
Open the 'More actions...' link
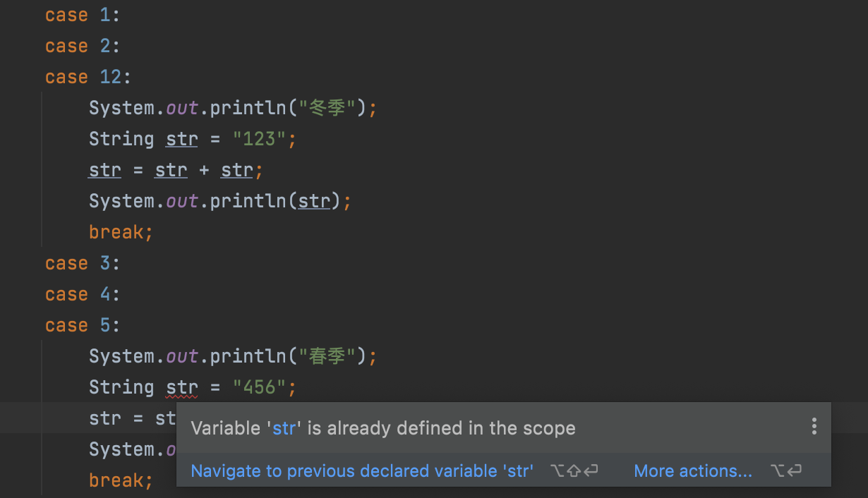pos(693,471)
